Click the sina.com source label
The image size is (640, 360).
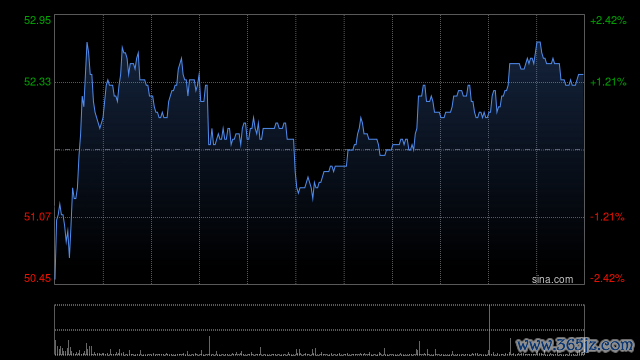point(552,279)
